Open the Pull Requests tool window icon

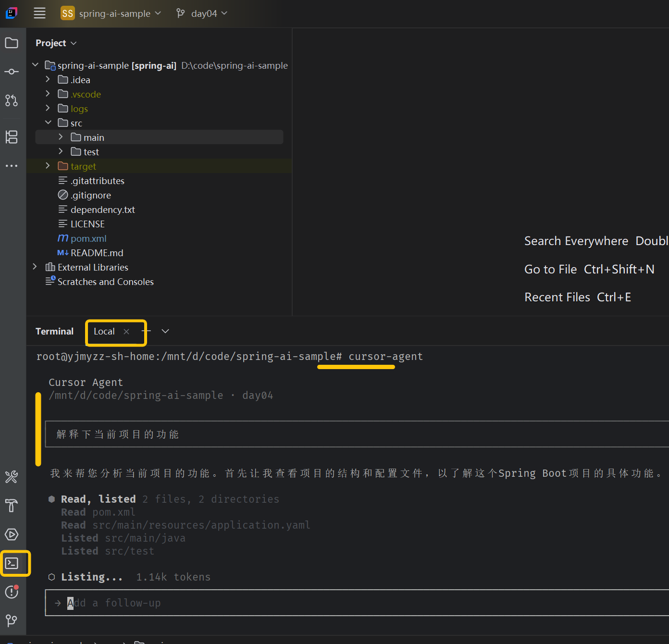coord(12,100)
